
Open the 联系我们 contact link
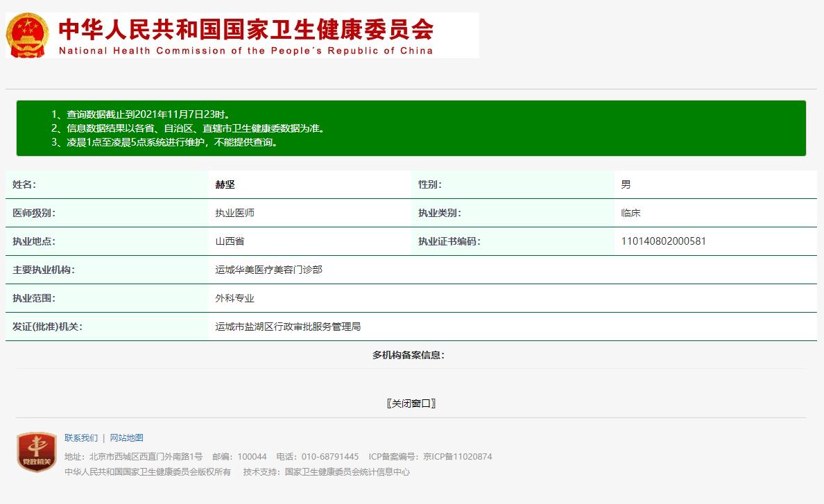pos(83,437)
